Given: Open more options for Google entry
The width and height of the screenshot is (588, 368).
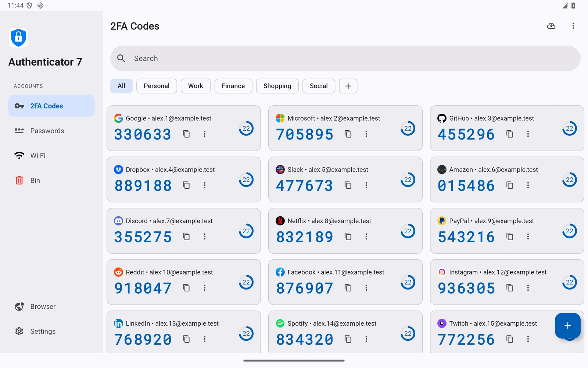Looking at the screenshot, I should [205, 134].
